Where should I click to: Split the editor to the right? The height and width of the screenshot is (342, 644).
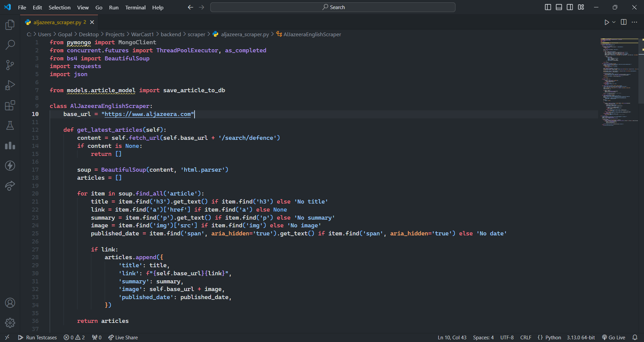coord(624,22)
